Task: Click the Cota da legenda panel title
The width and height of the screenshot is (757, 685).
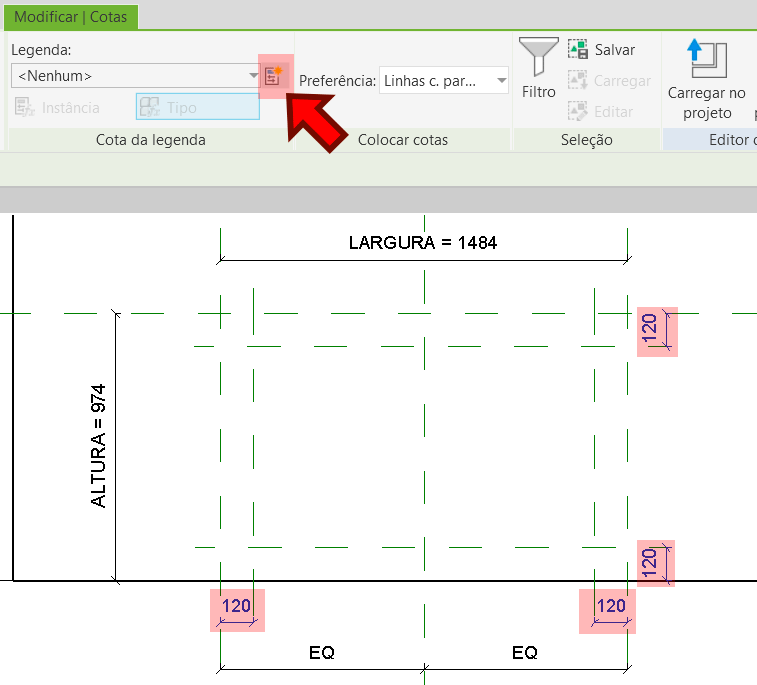Action: pyautogui.click(x=150, y=140)
